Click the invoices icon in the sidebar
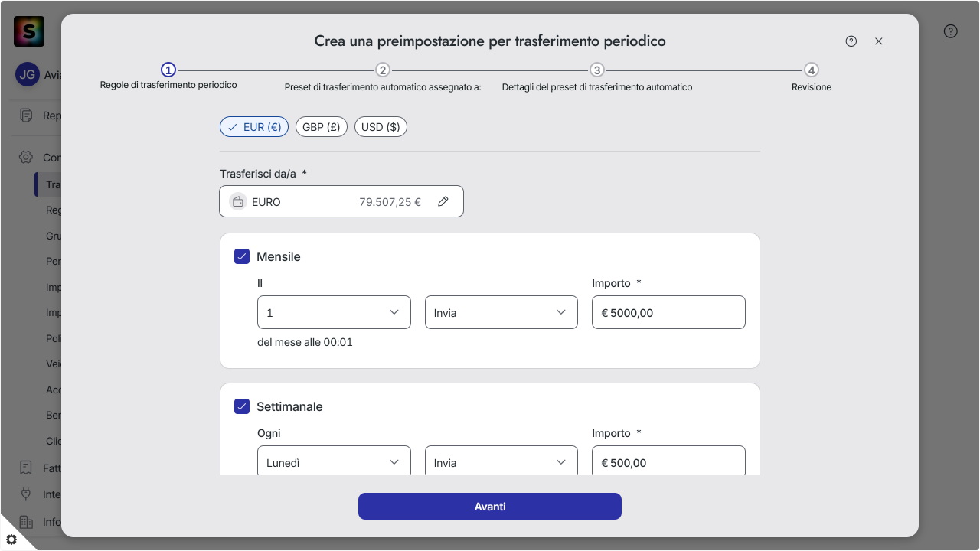Screen dimensions: 980x551 pyautogui.click(x=26, y=468)
